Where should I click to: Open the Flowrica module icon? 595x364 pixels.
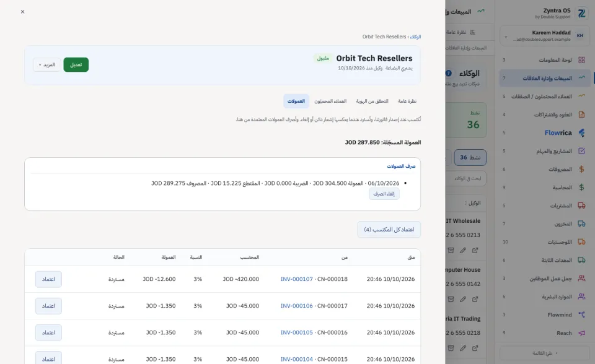tap(581, 132)
